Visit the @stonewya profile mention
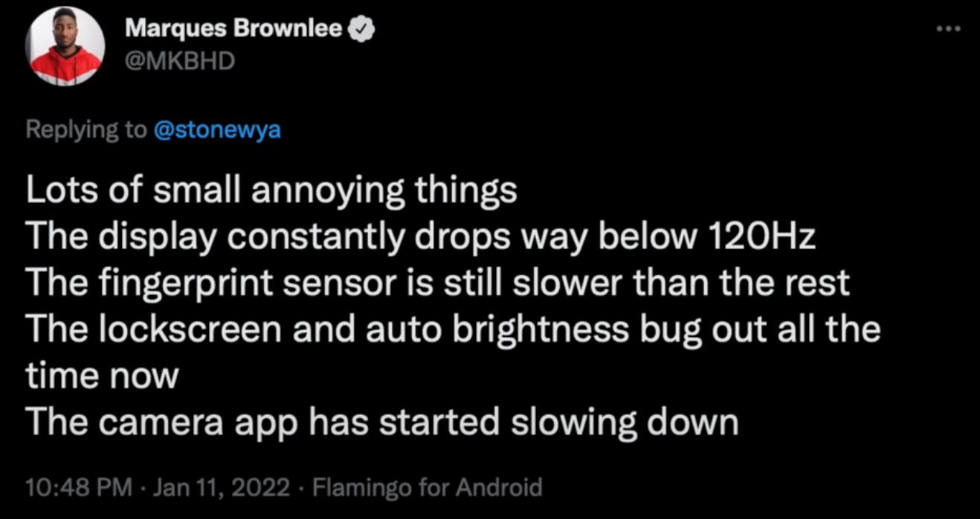This screenshot has height=519, width=980. (x=217, y=129)
